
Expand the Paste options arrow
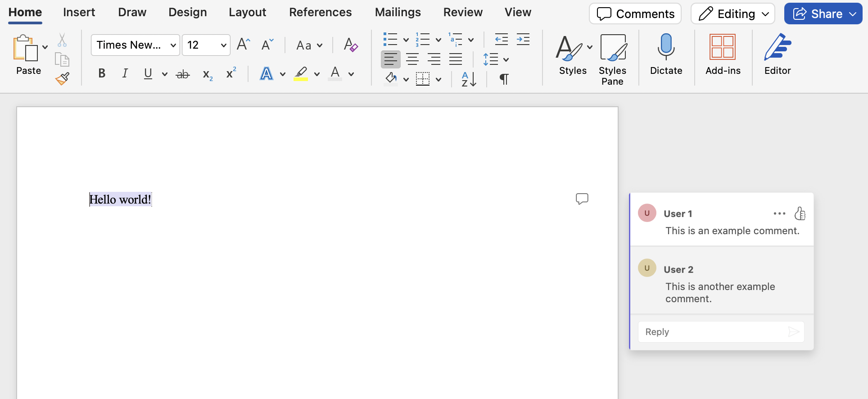45,47
